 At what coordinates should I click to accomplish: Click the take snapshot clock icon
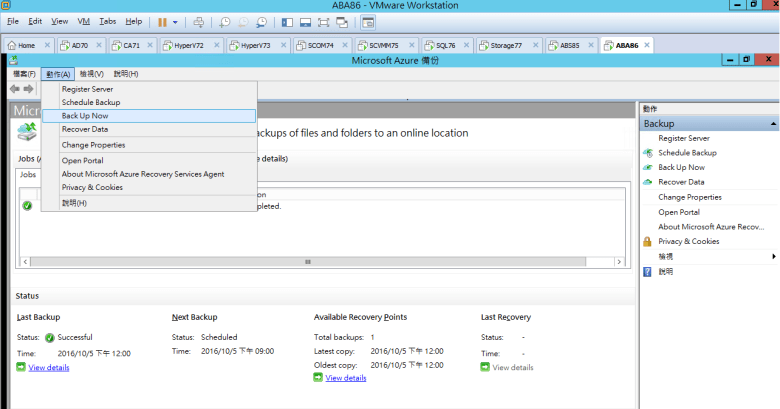point(225,21)
